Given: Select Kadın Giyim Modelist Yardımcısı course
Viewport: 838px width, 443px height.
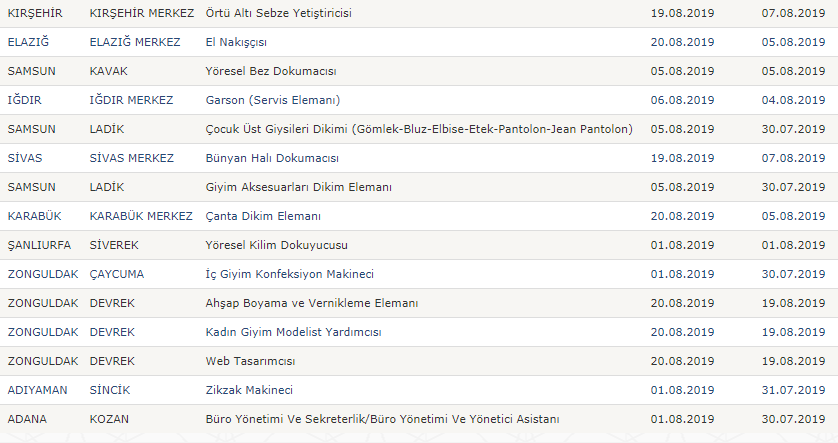Looking at the screenshot, I should tap(293, 332).
